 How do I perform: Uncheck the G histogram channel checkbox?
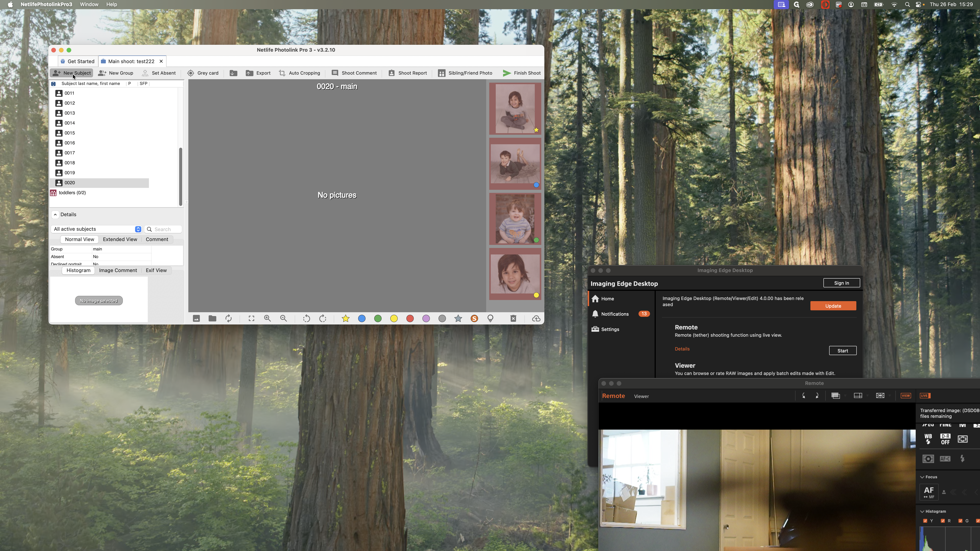tap(960, 521)
